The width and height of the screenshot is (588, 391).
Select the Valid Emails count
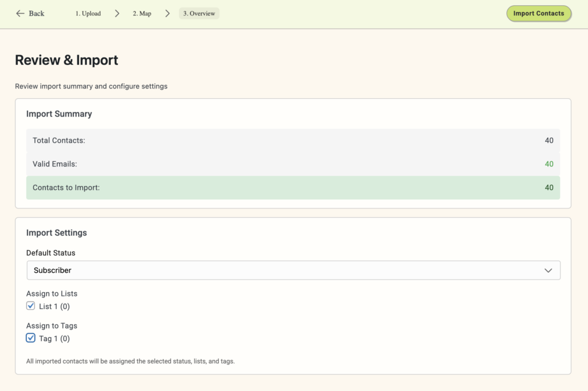coord(548,164)
